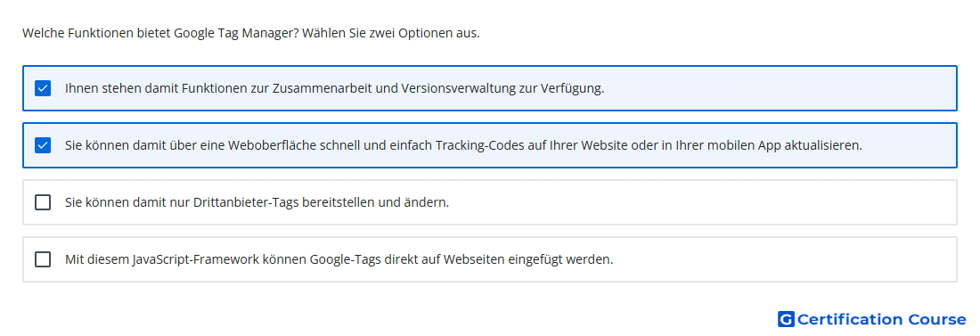Click the answer text about Weboberfläche and Tracking-Codes
The width and height of the screenshot is (980, 336).
(464, 146)
